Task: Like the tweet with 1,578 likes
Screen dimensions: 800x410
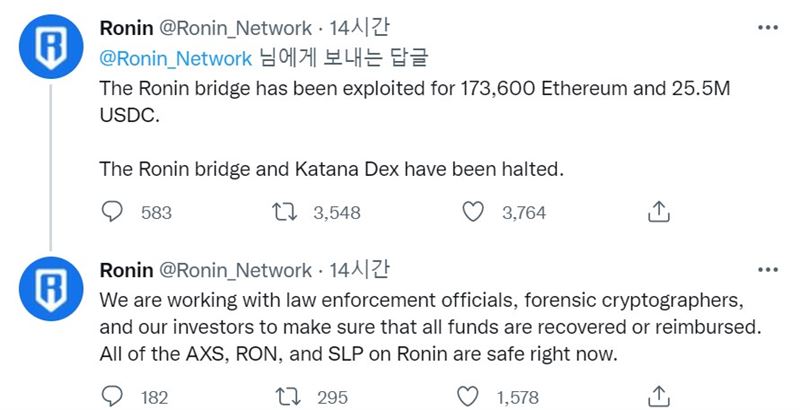Action: tap(467, 396)
